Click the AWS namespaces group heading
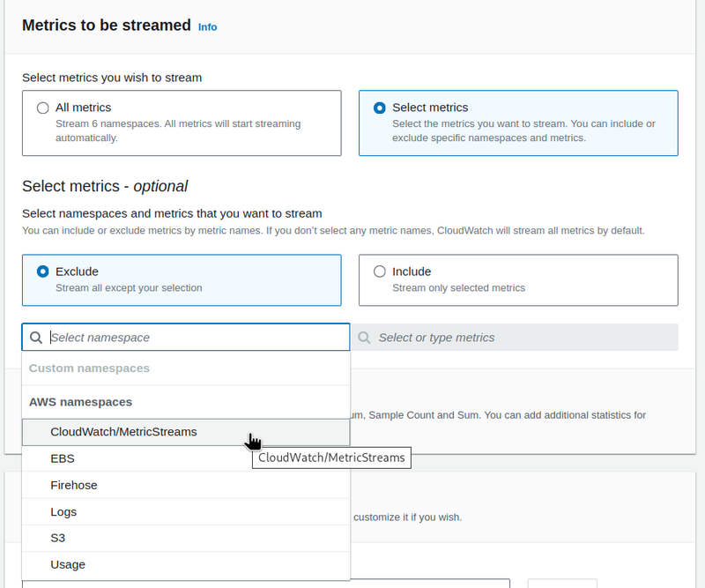705x588 pixels. (x=80, y=402)
